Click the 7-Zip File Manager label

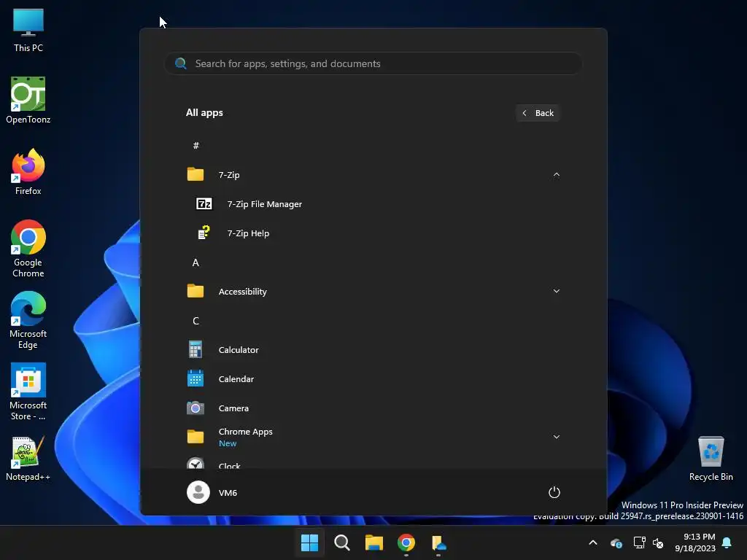coord(264,204)
